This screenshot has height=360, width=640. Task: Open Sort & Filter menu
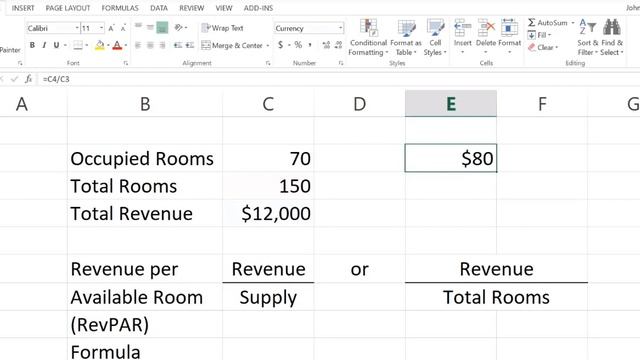coord(588,37)
